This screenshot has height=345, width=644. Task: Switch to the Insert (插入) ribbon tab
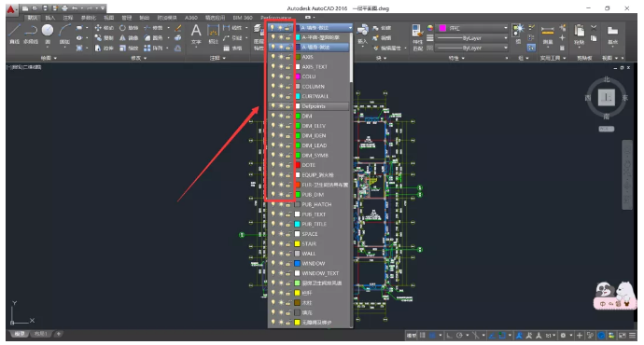point(50,18)
